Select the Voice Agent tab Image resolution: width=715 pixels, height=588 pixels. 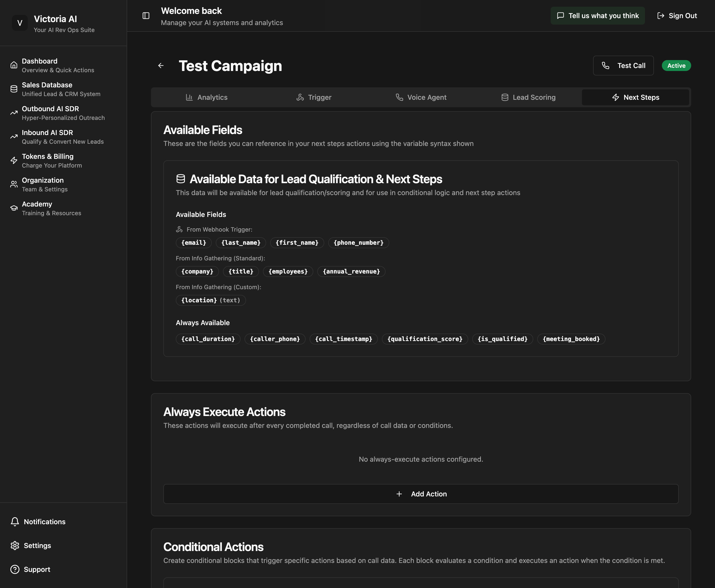click(421, 98)
